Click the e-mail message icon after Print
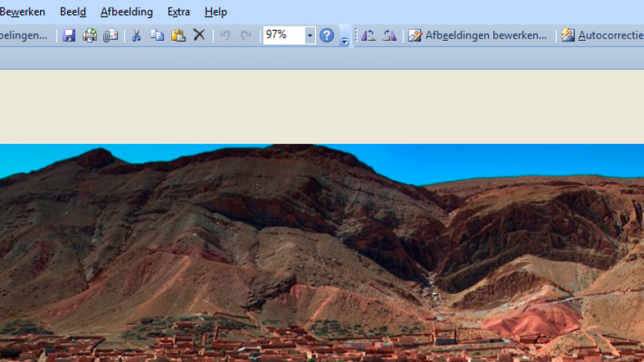 (x=110, y=35)
